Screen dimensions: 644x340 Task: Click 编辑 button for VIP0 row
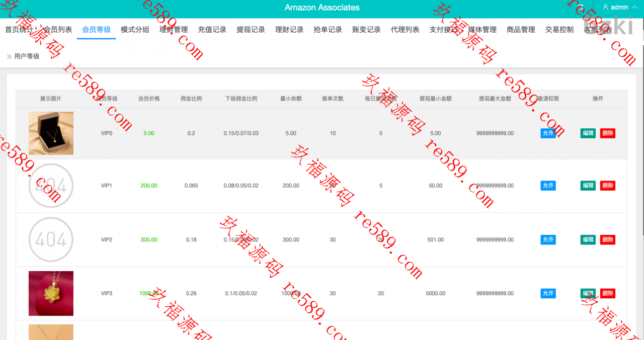(x=588, y=133)
